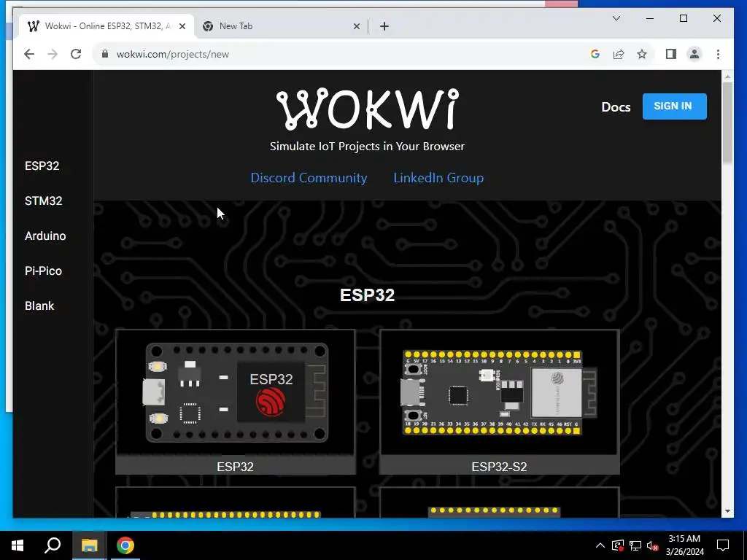Screen dimensions: 747x560
Task: Select Arduino in the left sidebar
Action: point(45,236)
